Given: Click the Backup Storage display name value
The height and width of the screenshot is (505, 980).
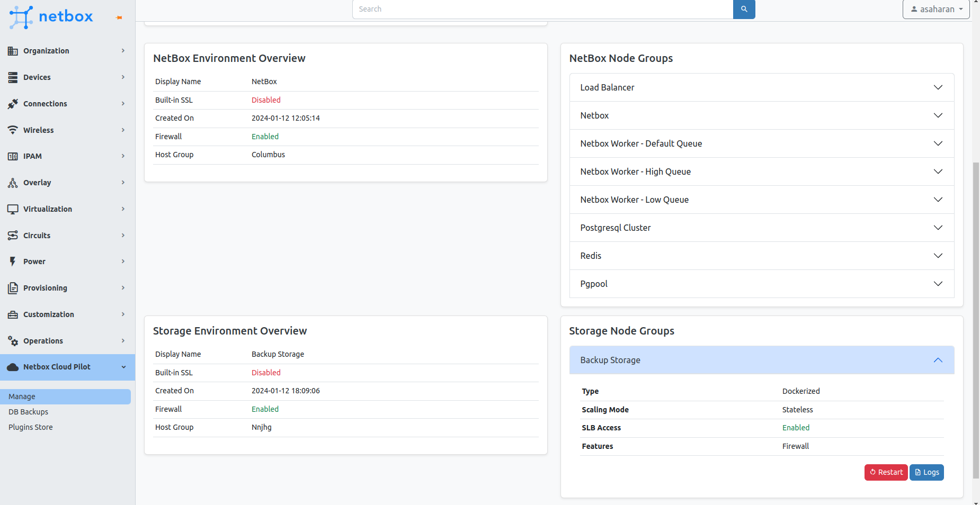Looking at the screenshot, I should pyautogui.click(x=278, y=354).
